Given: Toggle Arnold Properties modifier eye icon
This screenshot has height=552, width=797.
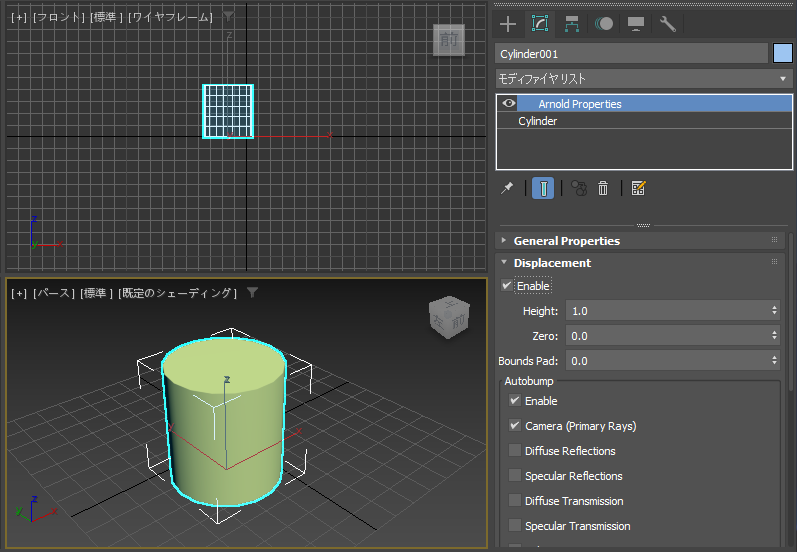Looking at the screenshot, I should click(508, 103).
